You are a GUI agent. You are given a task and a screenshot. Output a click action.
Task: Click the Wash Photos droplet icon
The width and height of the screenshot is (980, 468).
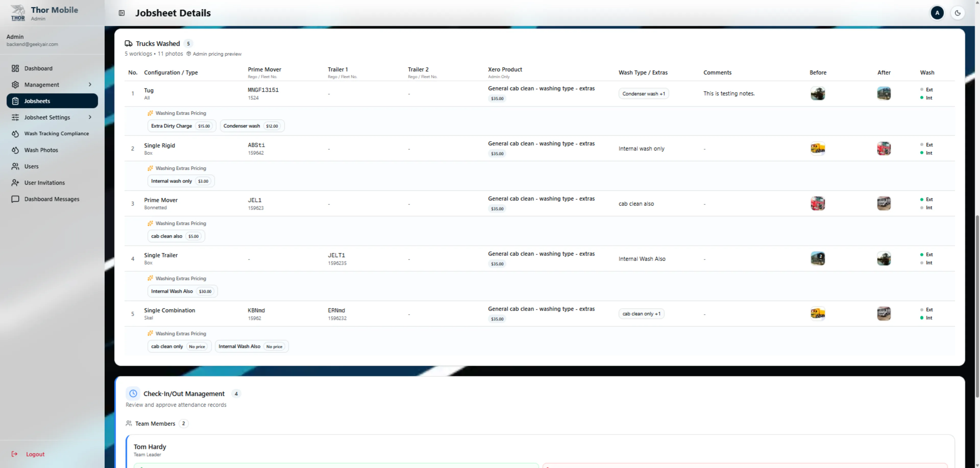[x=15, y=150]
